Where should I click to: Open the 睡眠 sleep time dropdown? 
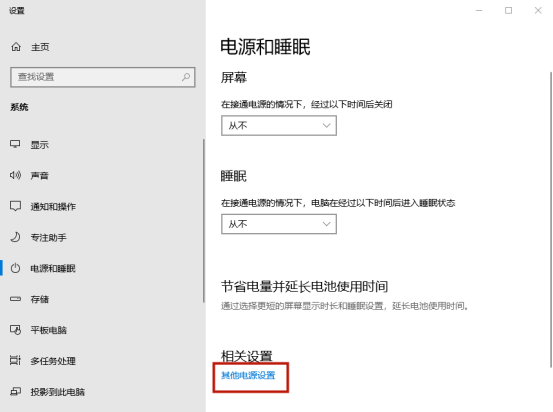[279, 224]
